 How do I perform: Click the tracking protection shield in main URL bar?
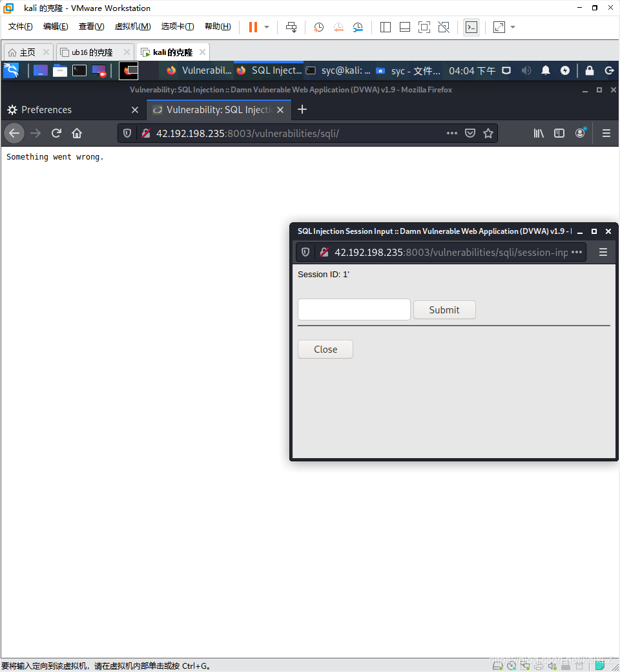pos(127,133)
